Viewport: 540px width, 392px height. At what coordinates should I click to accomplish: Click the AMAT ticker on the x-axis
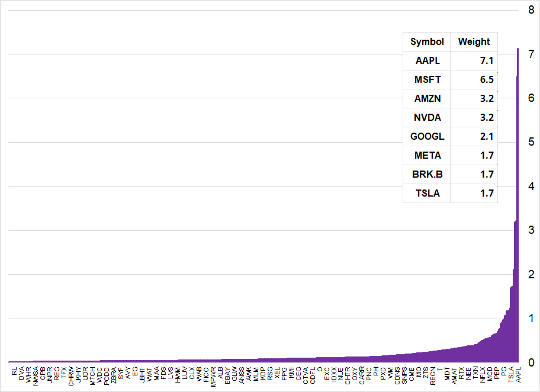point(454,375)
